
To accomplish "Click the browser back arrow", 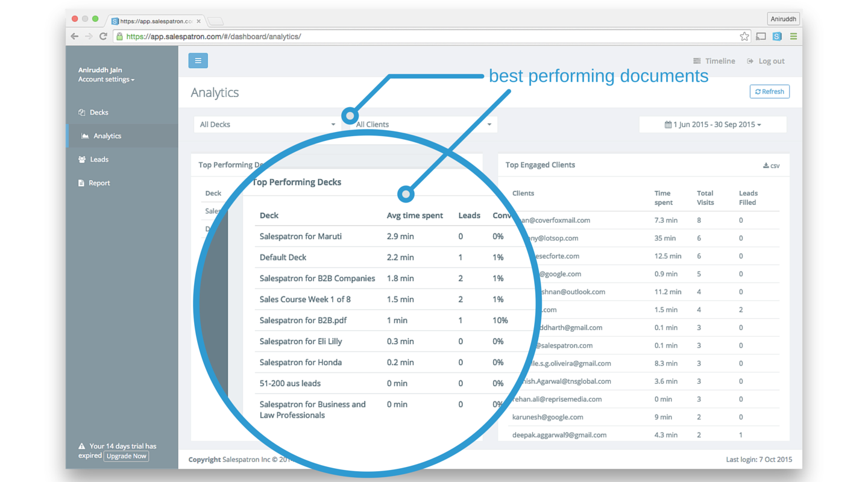I will tap(75, 36).
